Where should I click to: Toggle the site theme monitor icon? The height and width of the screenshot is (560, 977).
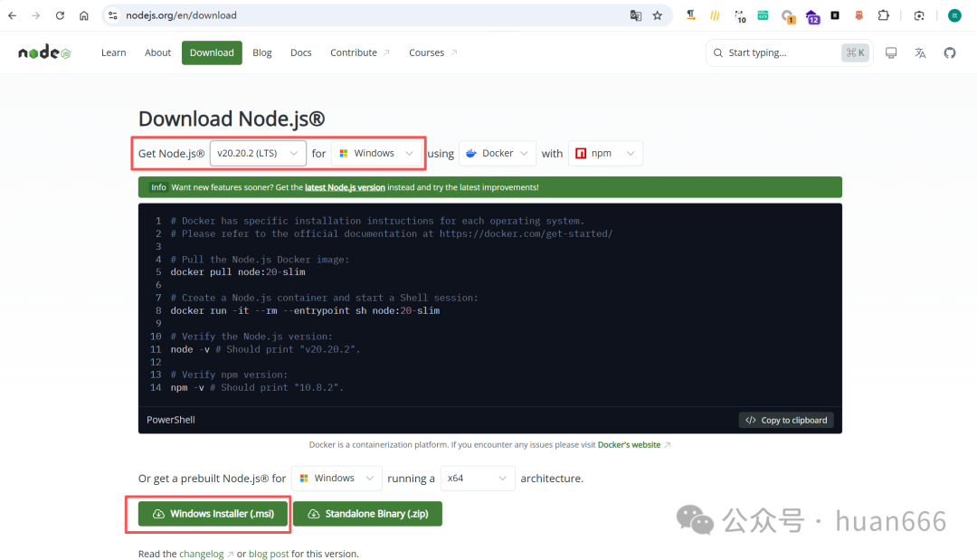(x=891, y=53)
